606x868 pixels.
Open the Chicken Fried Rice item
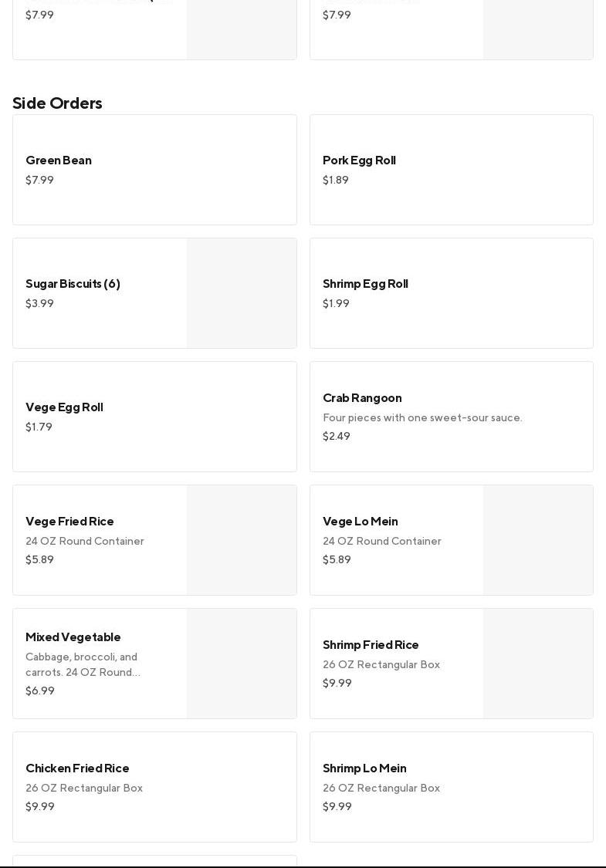[77, 768]
